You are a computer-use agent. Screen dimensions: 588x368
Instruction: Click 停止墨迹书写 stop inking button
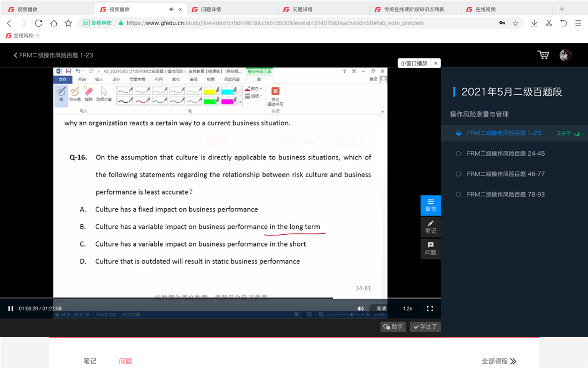point(275,96)
